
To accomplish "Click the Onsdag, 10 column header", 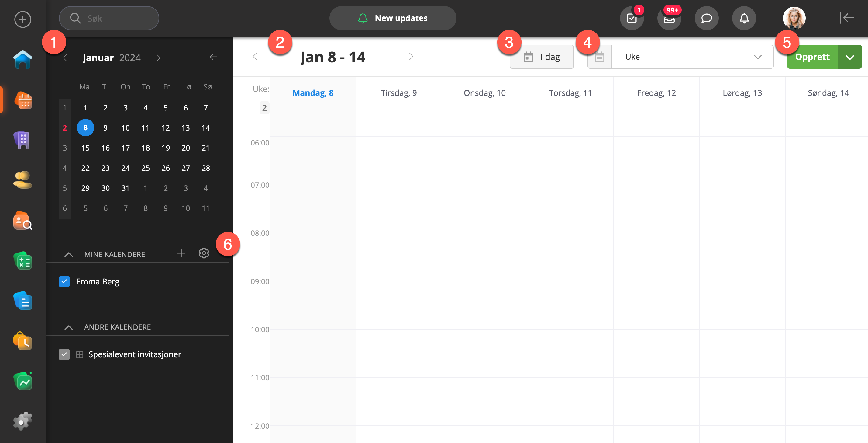I will point(484,93).
